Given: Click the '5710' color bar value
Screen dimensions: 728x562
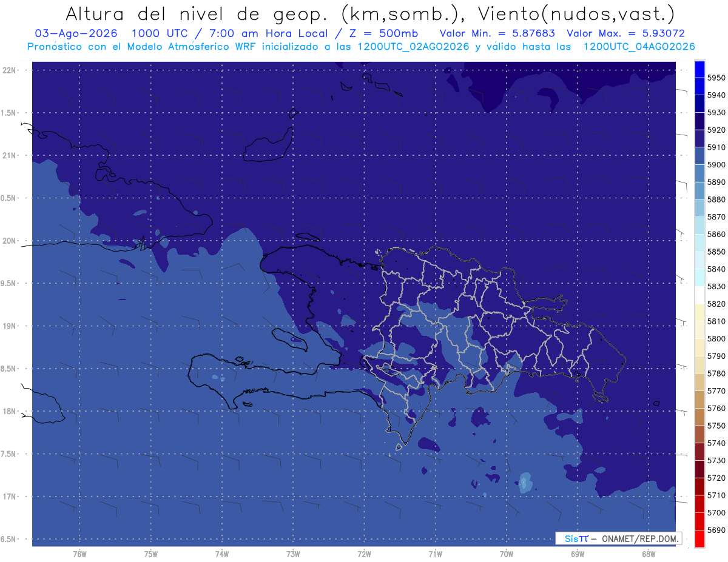Looking at the screenshot, I should 716,495.
